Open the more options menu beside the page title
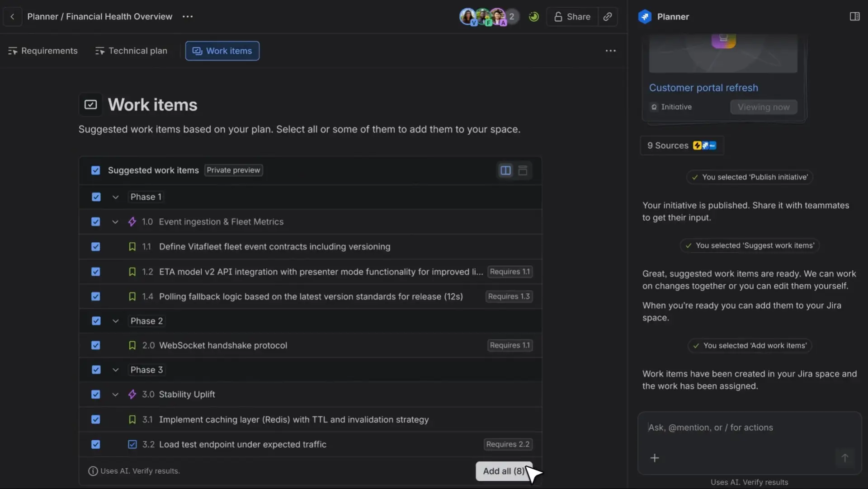 pos(188,17)
